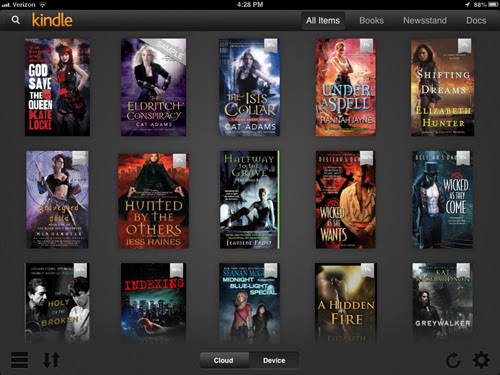500x375 pixels.
Task: Open God Save the Queen book cover
Action: tap(57, 87)
